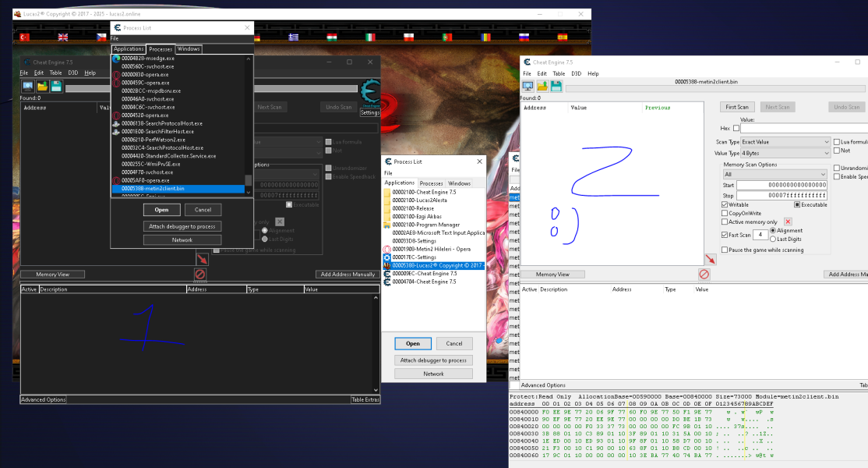
Task: Switch to the Windows tab in dark Process List
Action: coord(189,49)
